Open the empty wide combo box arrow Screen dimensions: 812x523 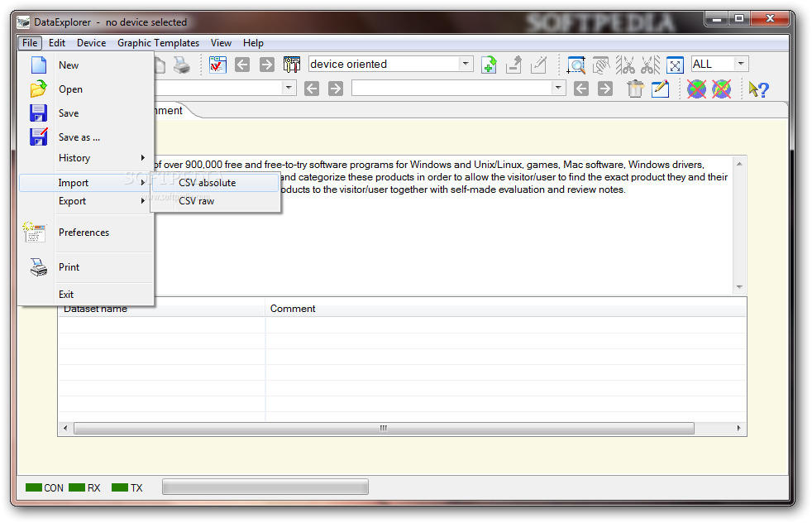pos(557,88)
